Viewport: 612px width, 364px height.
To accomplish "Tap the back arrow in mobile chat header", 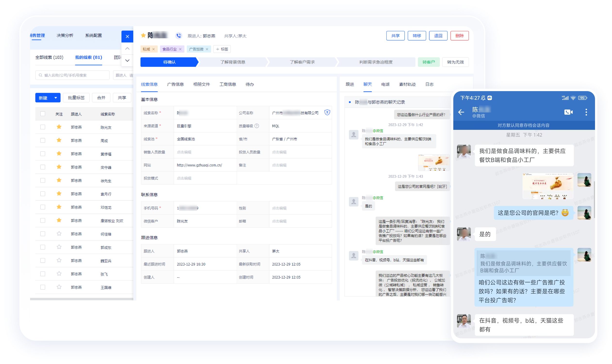I will click(461, 112).
